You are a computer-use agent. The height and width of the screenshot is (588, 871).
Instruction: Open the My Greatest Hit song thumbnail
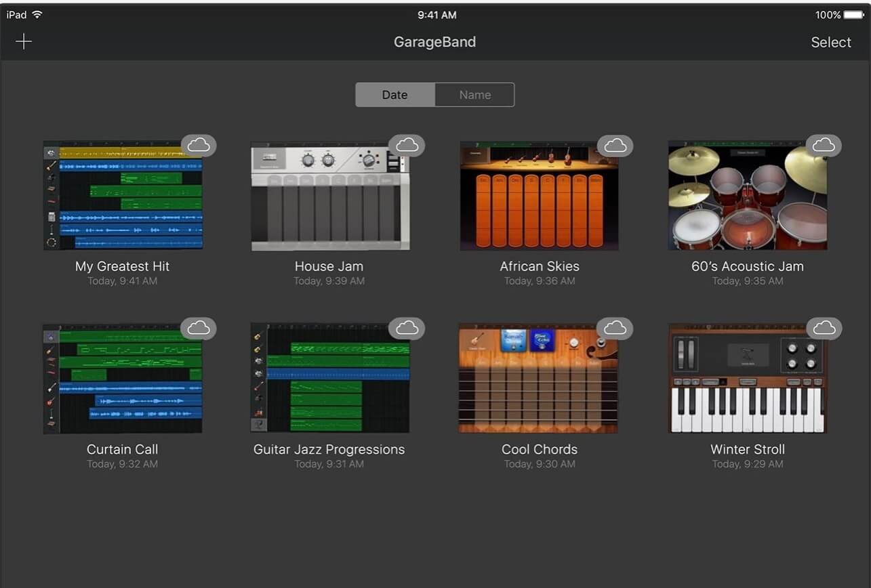123,196
